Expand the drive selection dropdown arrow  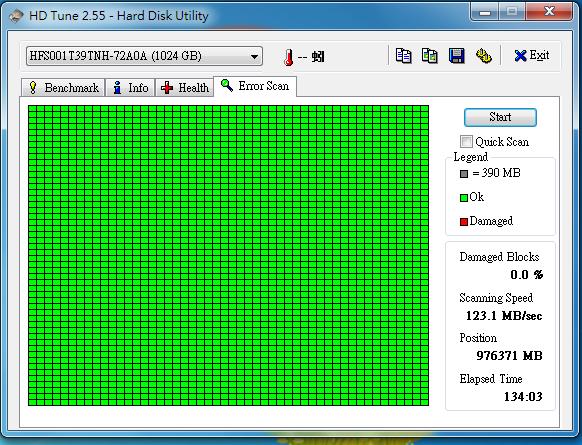254,57
